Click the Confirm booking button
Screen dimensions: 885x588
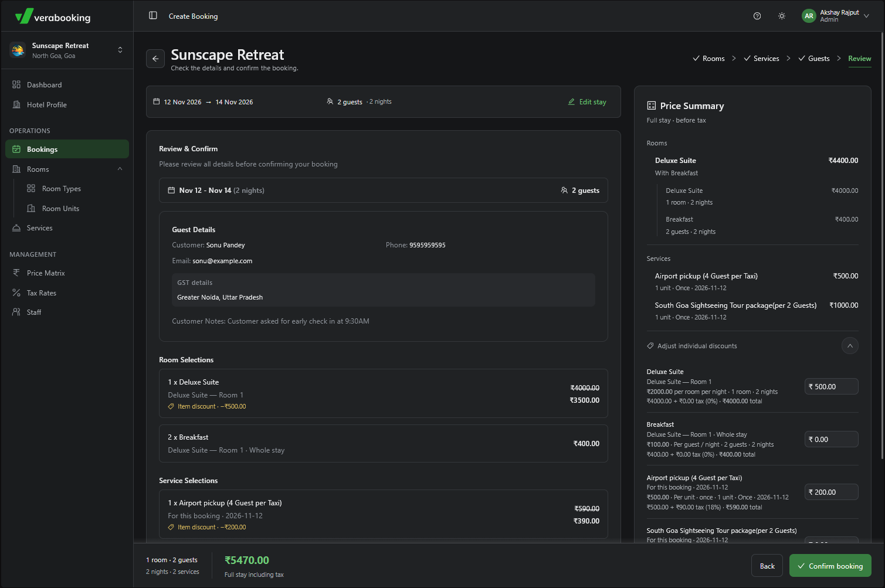(x=830, y=566)
